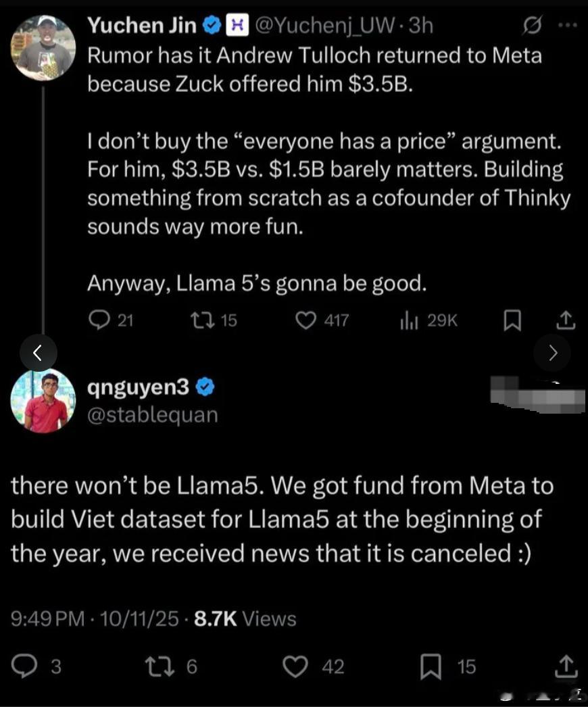
Task: Open more options ellipsis on top tweet
Action: [x=566, y=26]
